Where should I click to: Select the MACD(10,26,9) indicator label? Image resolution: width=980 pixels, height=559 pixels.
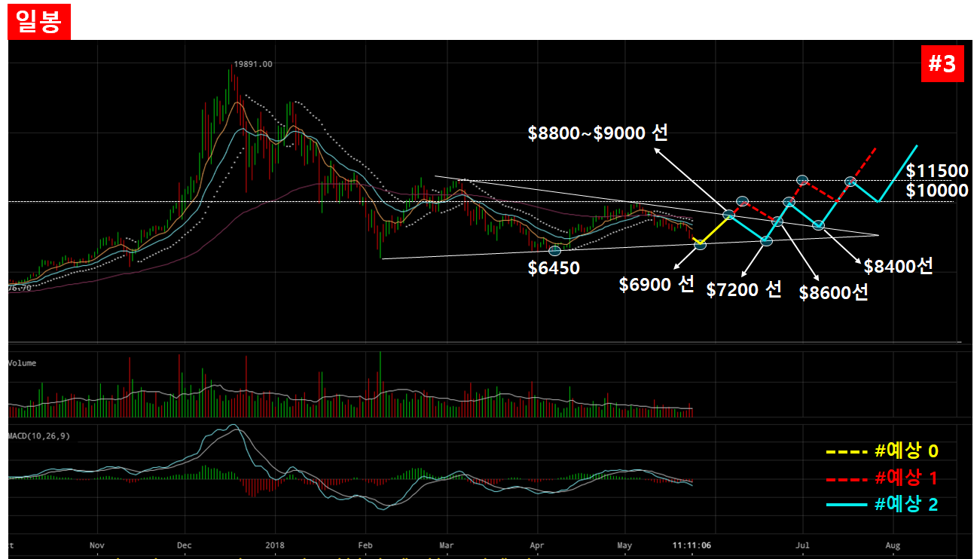point(38,435)
